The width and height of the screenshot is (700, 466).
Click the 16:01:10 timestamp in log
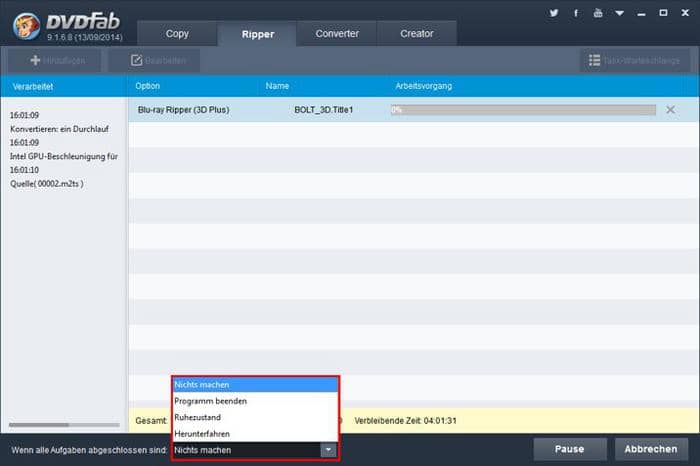[x=24, y=170]
